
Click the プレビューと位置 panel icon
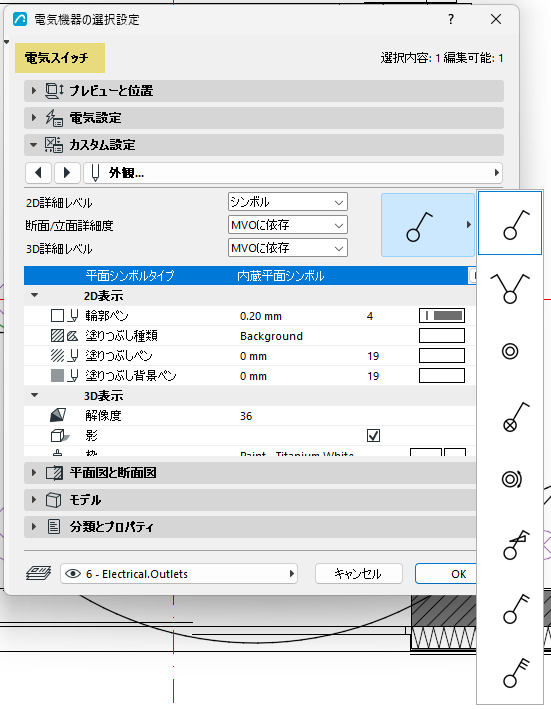coord(54,90)
